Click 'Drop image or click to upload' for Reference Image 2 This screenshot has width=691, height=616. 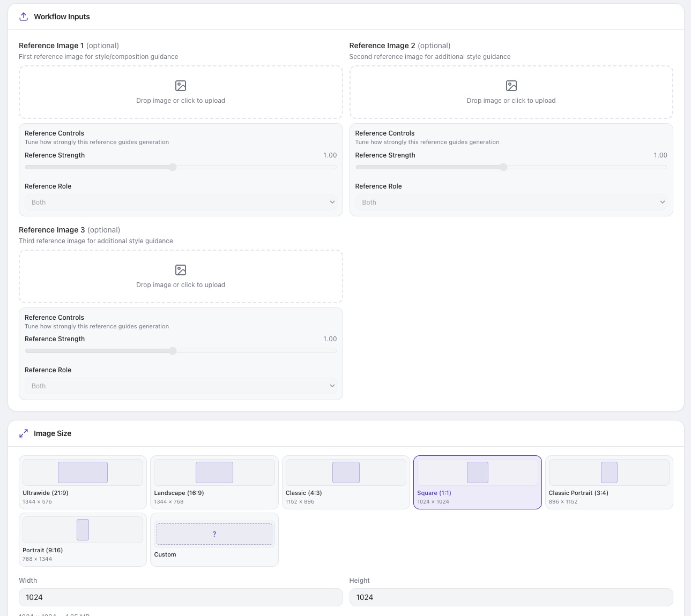pyautogui.click(x=511, y=101)
